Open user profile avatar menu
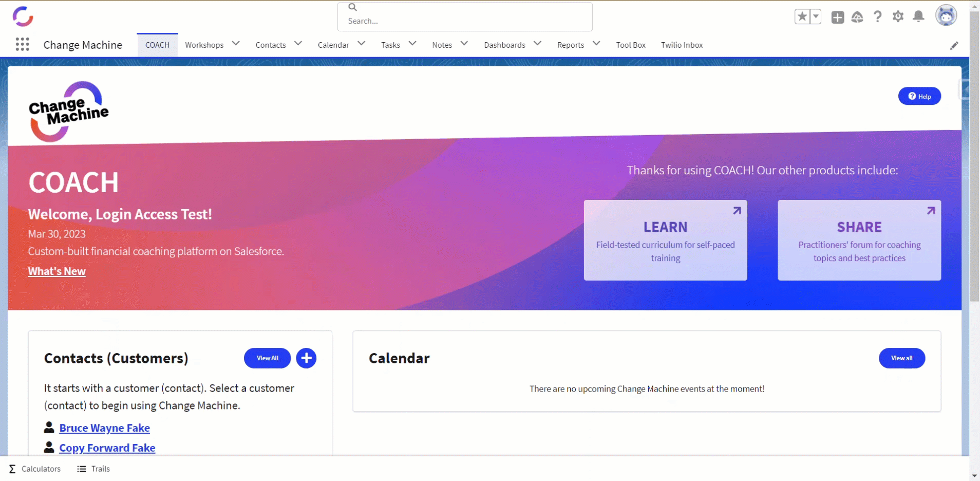 click(x=946, y=15)
